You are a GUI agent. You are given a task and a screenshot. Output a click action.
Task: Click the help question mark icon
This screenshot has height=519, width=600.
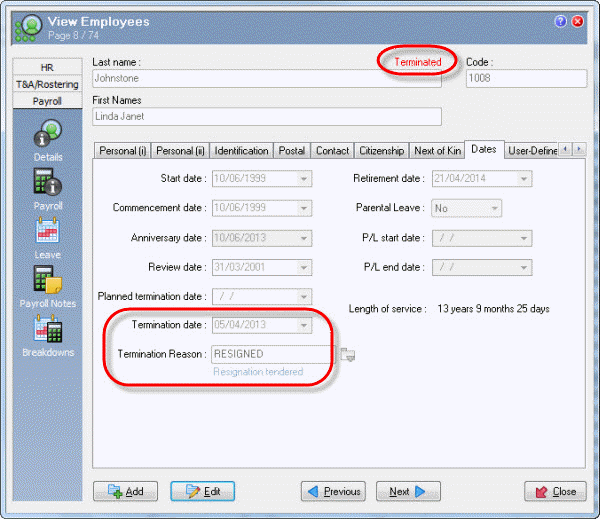pos(561,21)
